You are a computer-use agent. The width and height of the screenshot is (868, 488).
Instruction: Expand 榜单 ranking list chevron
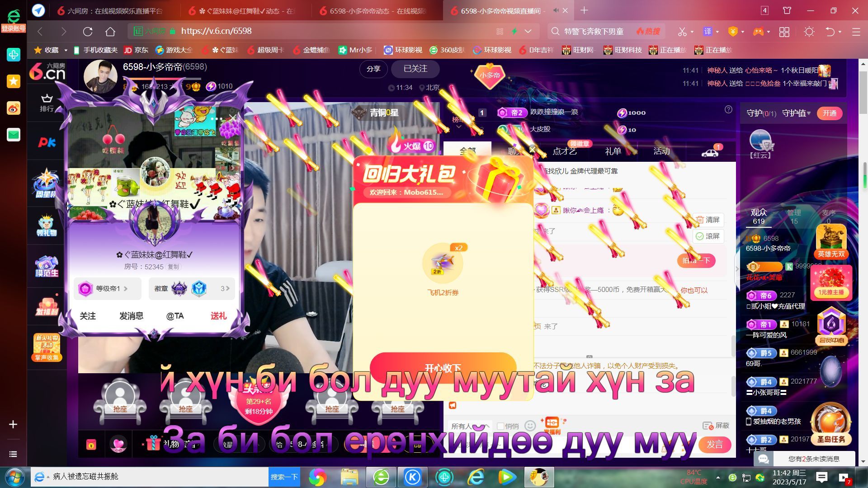coord(458,127)
